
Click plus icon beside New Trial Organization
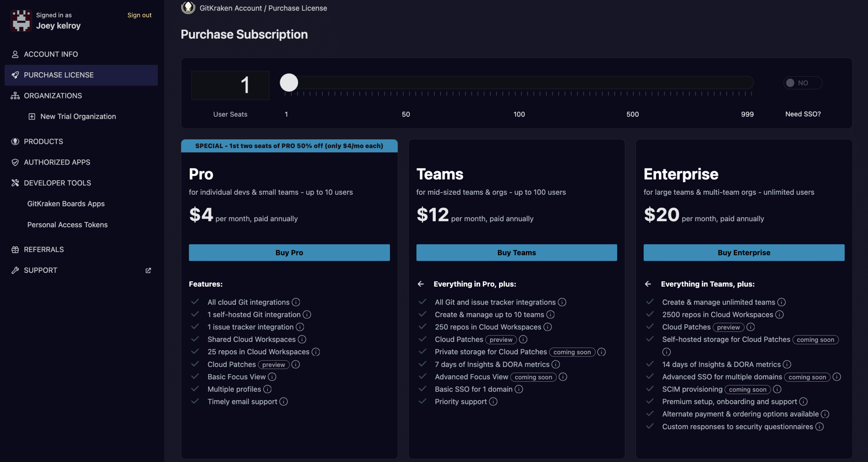(32, 116)
